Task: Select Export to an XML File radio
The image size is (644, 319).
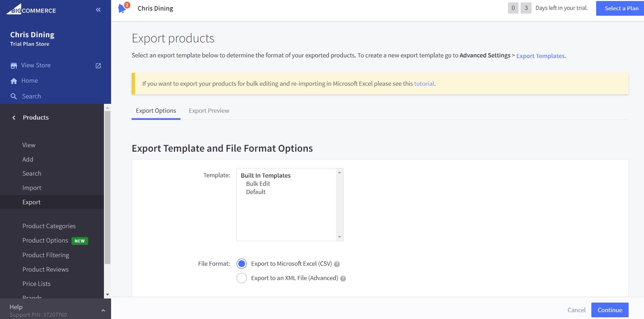Action: coord(242,278)
